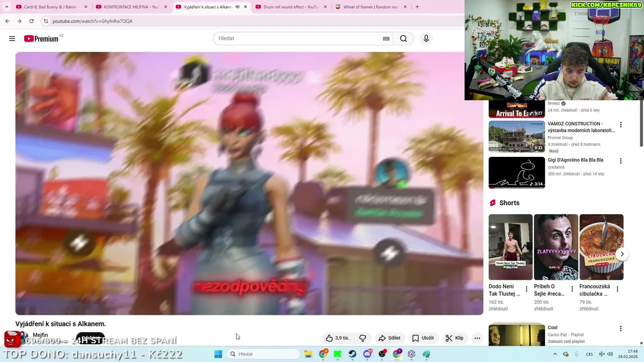This screenshot has height=362, width=644.
Task: Open options for Cool playlist
Action: [621, 328]
